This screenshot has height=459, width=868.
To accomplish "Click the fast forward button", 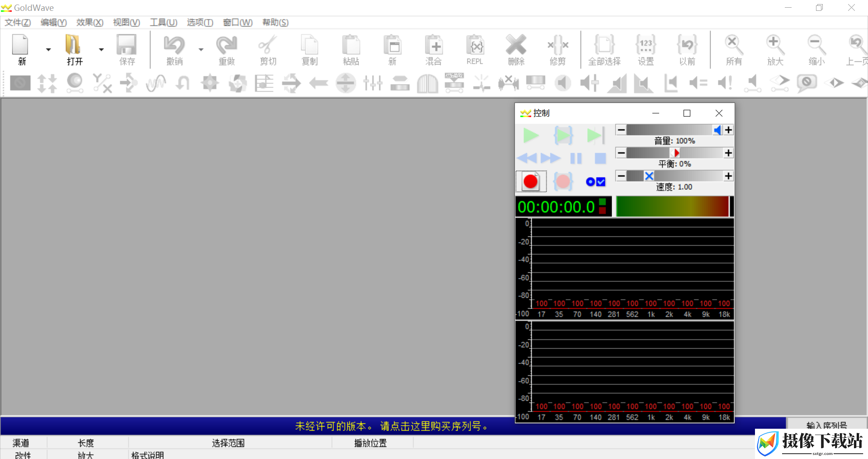I will [551, 158].
